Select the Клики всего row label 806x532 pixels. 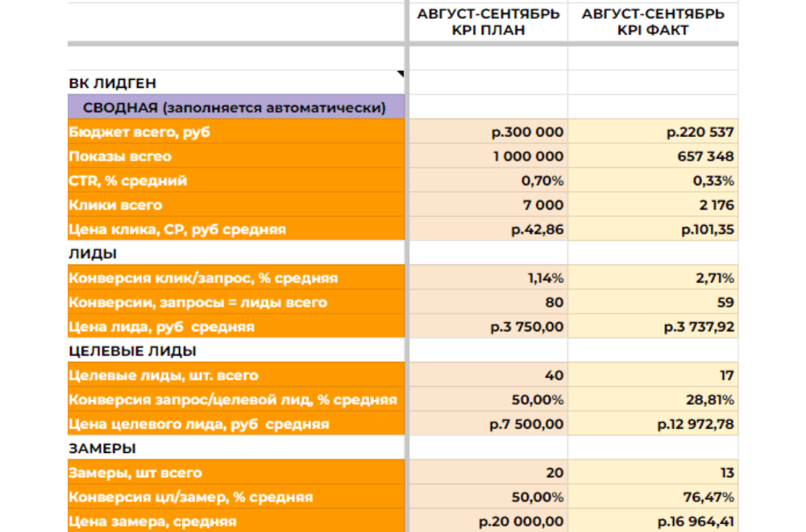[x=236, y=205]
